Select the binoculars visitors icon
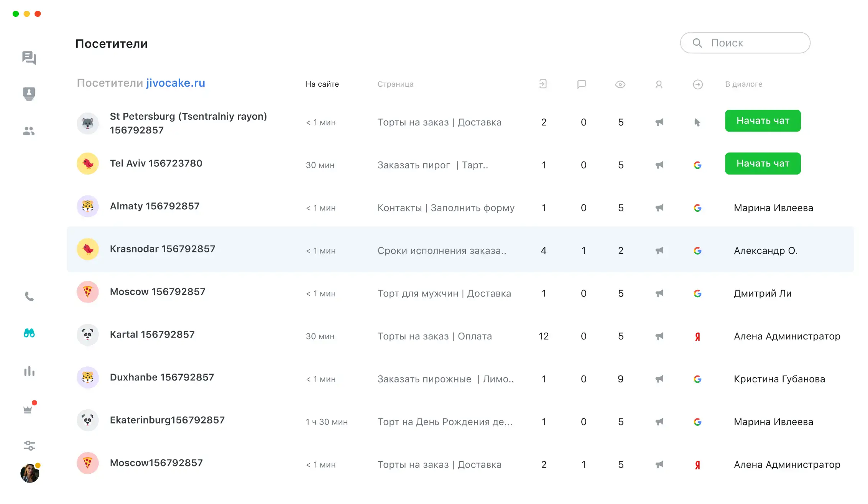 (29, 333)
